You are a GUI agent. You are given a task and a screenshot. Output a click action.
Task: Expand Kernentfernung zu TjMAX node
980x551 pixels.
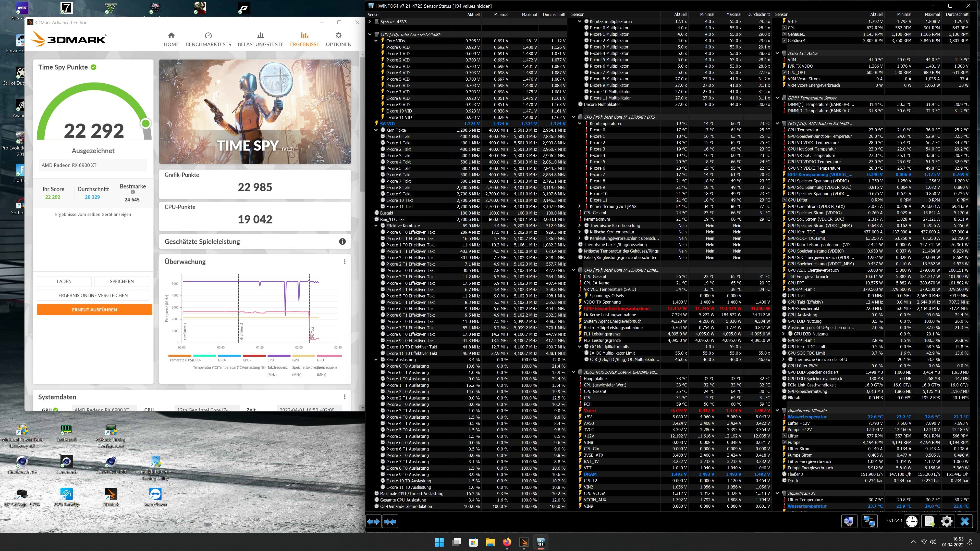click(579, 206)
